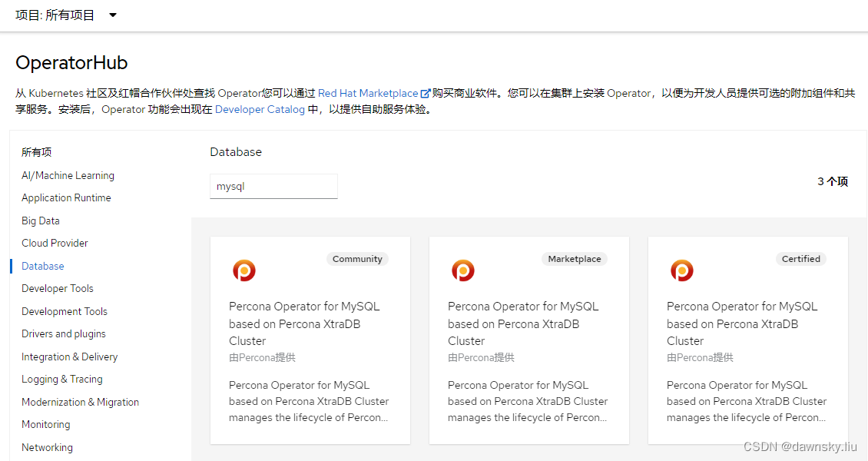868x461 pixels.
Task: Click the Community badge label
Action: pyautogui.click(x=357, y=259)
